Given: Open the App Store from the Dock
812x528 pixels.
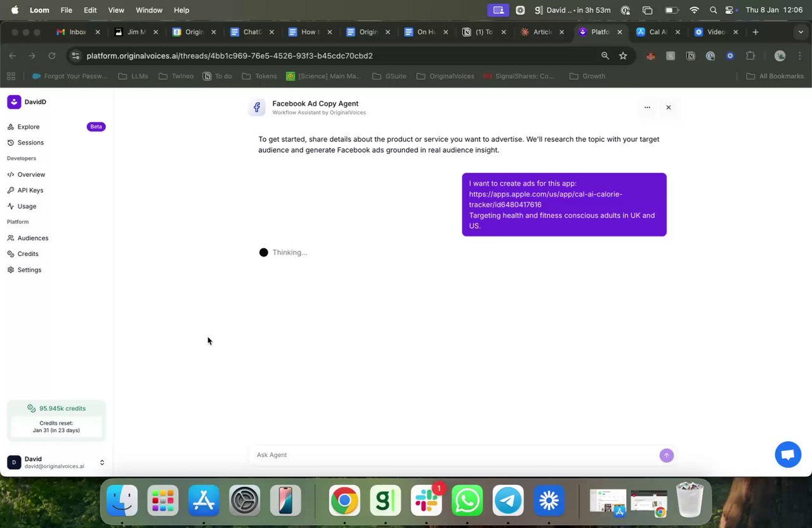Looking at the screenshot, I should point(204,501).
